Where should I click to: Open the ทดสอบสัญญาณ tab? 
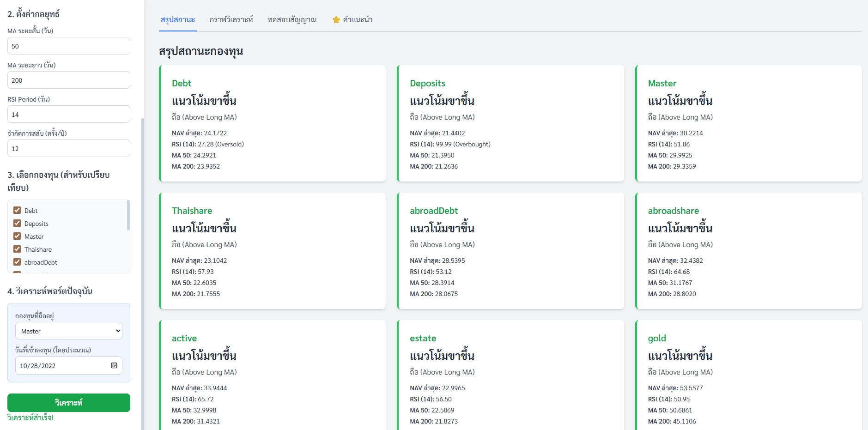292,20
